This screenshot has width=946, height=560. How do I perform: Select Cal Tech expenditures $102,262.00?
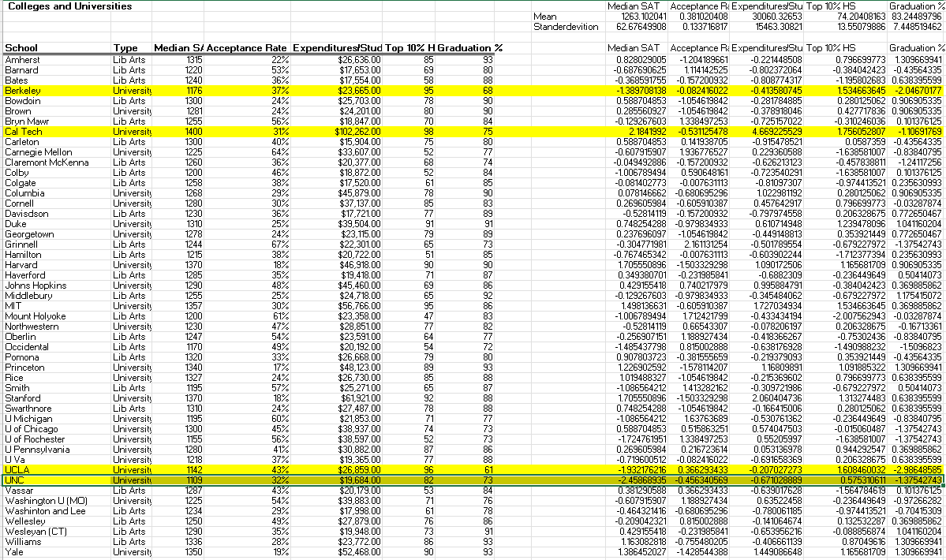357,132
